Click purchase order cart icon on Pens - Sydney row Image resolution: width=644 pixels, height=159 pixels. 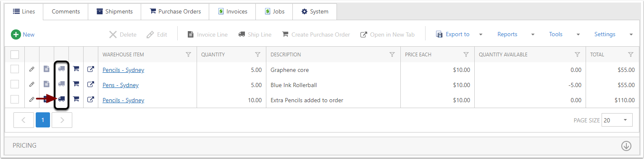point(76,84)
